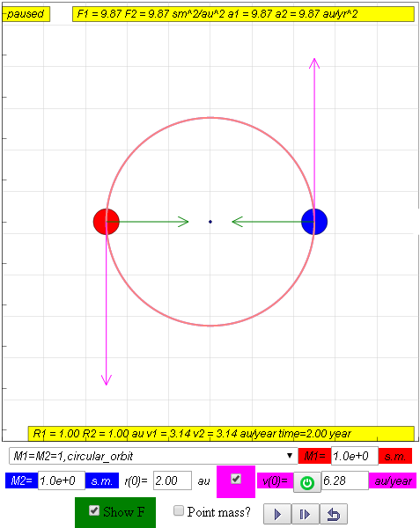Click the r(0) distance input field

(x=173, y=480)
